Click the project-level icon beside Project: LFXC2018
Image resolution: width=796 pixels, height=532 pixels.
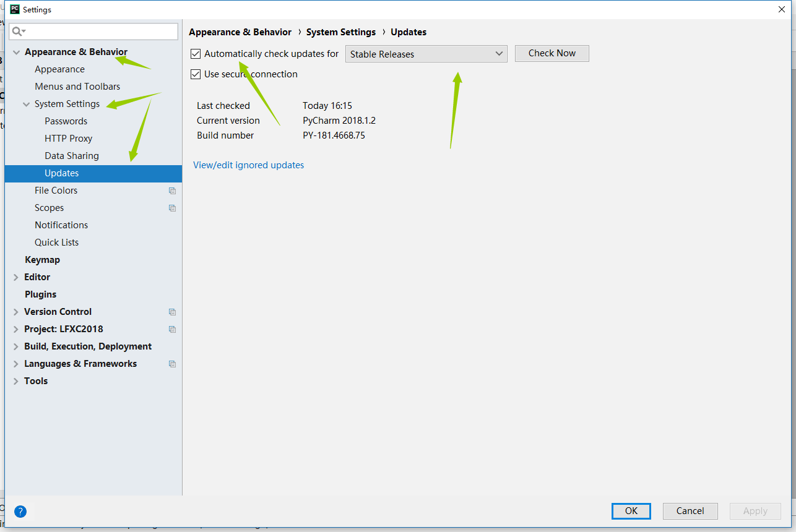click(172, 329)
